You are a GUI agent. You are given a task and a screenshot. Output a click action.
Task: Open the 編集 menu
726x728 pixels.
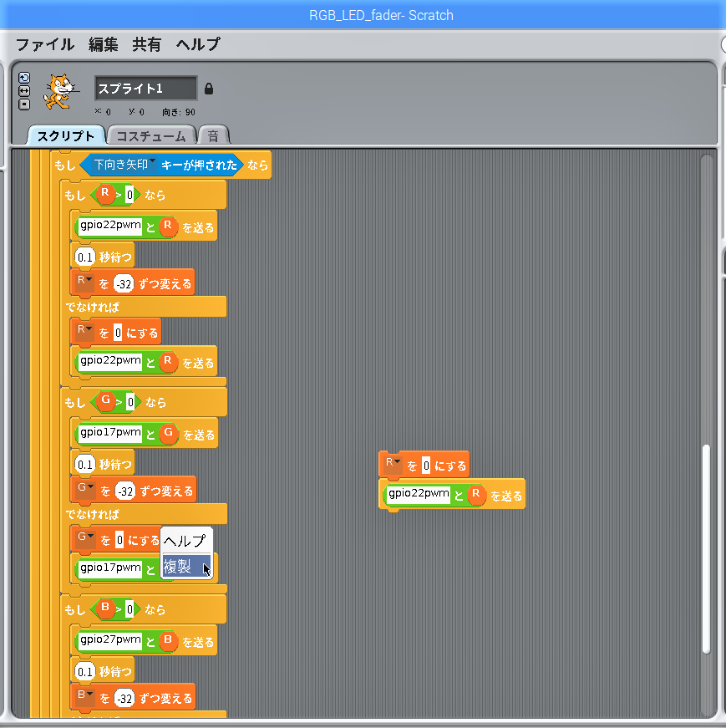click(x=104, y=44)
